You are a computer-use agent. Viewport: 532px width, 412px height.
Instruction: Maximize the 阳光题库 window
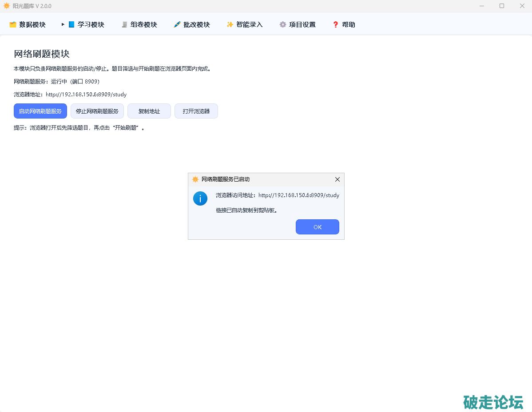502,6
